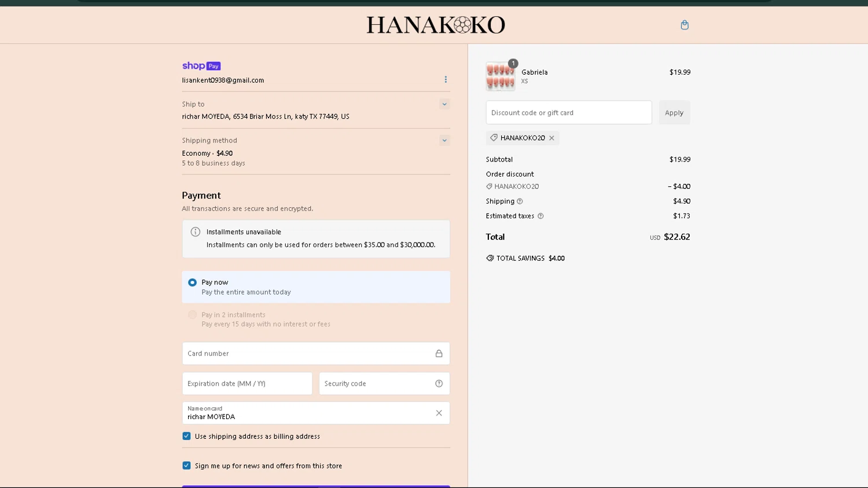Toggle Use shipping address as billing address
Viewport: 868px width, 488px height.
[x=186, y=436]
